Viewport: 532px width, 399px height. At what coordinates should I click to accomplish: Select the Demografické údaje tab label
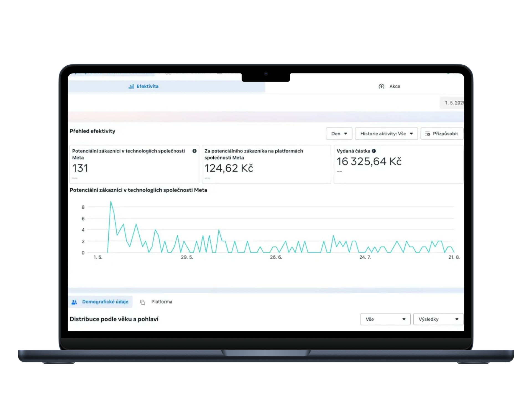[x=105, y=302]
